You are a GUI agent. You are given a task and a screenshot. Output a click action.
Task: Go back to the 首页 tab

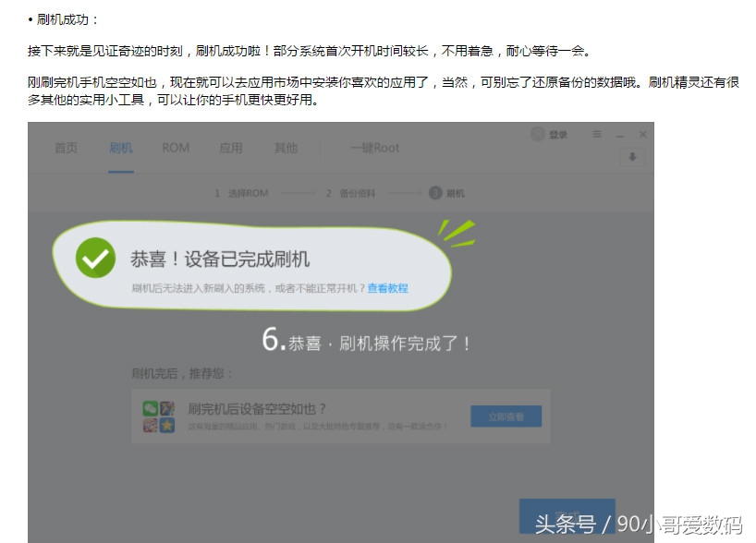pyautogui.click(x=65, y=147)
